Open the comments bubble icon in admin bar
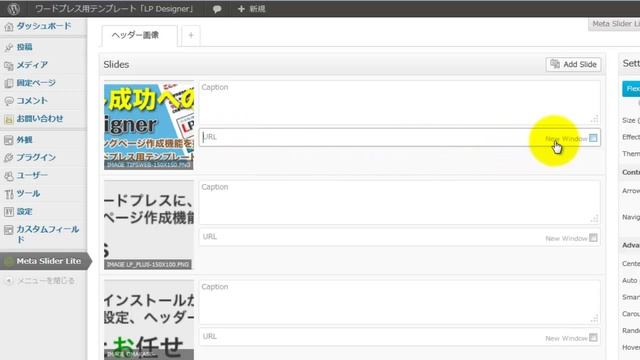The width and height of the screenshot is (640, 360). click(217, 9)
